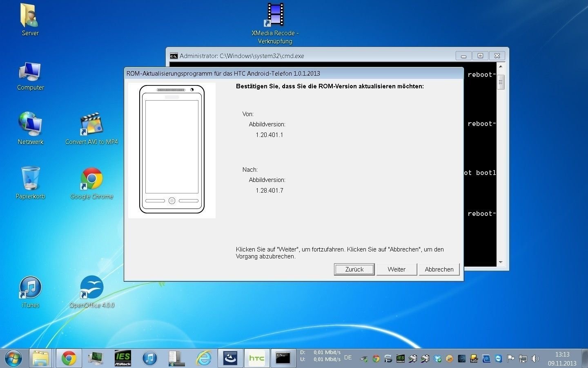Click the DE language indicator

(348, 357)
